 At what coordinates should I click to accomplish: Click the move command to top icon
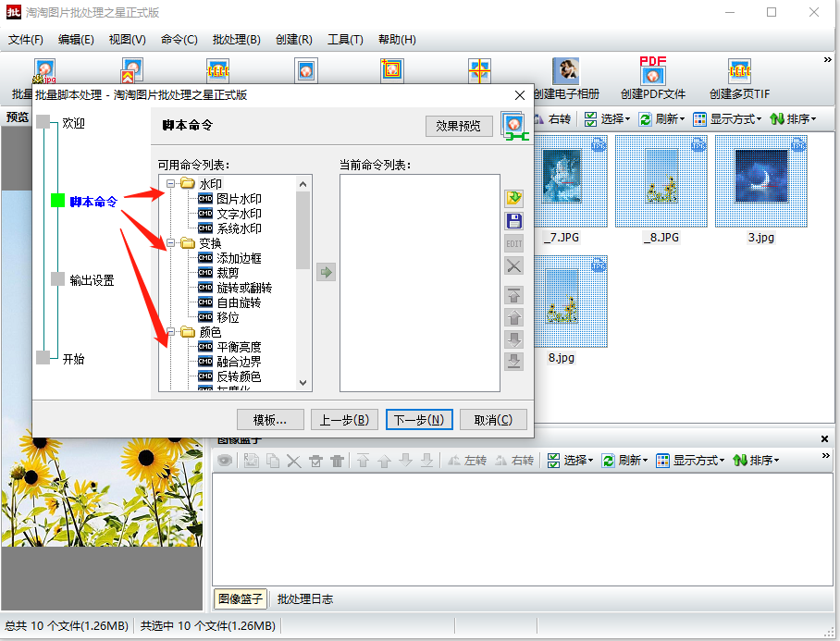pos(513,295)
